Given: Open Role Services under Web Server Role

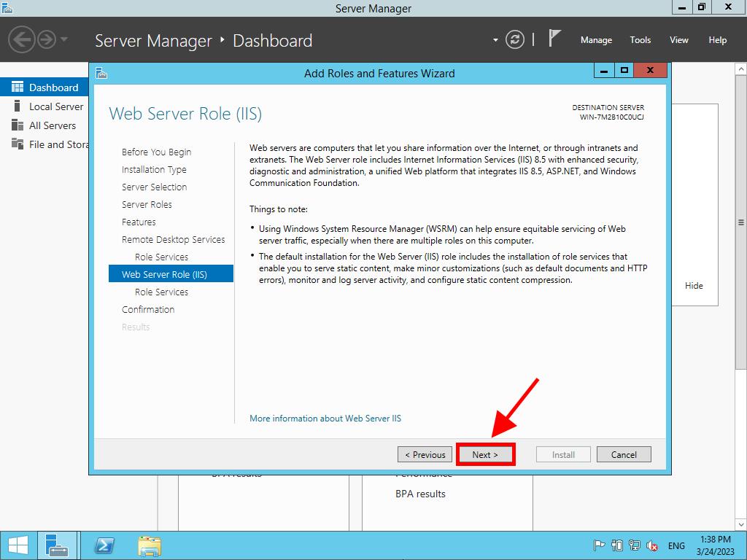Looking at the screenshot, I should click(x=161, y=292).
